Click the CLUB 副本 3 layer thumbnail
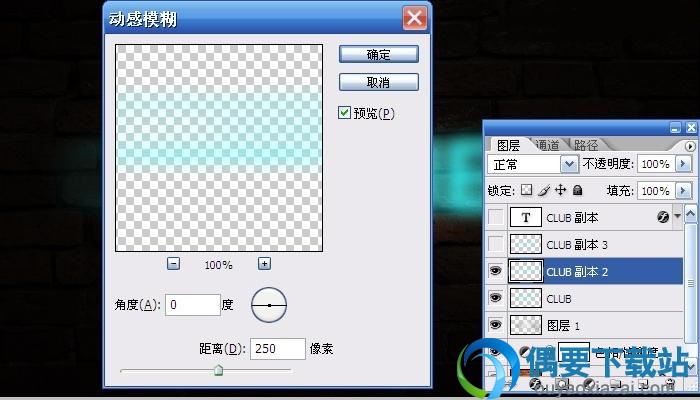Screen dimensions: 700x400 pos(526,244)
